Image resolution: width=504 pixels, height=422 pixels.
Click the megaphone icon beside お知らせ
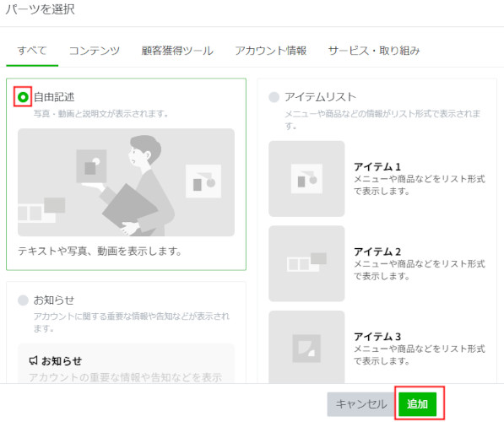pos(34,360)
